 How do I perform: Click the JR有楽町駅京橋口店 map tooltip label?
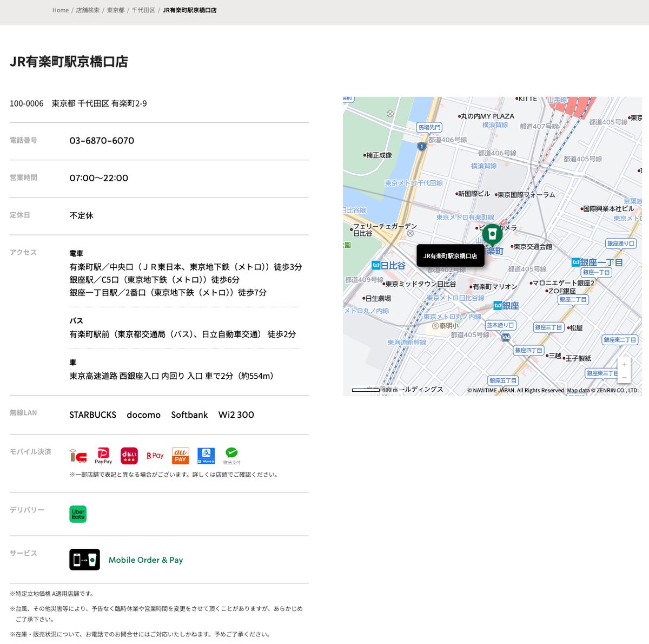point(450,256)
